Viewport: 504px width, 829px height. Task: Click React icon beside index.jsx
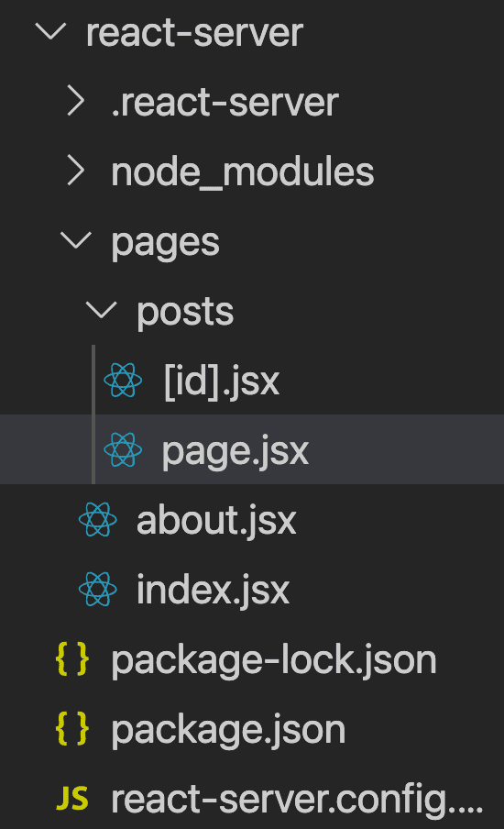[97, 589]
